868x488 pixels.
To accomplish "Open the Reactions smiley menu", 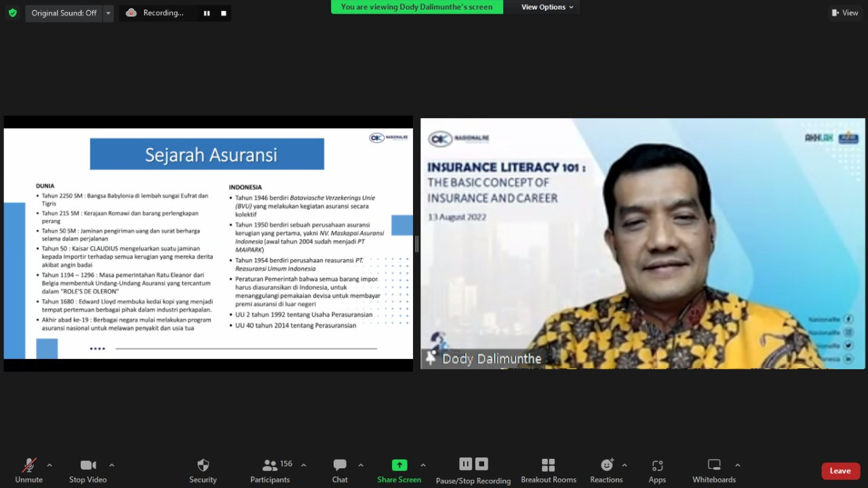I will 606,470.
